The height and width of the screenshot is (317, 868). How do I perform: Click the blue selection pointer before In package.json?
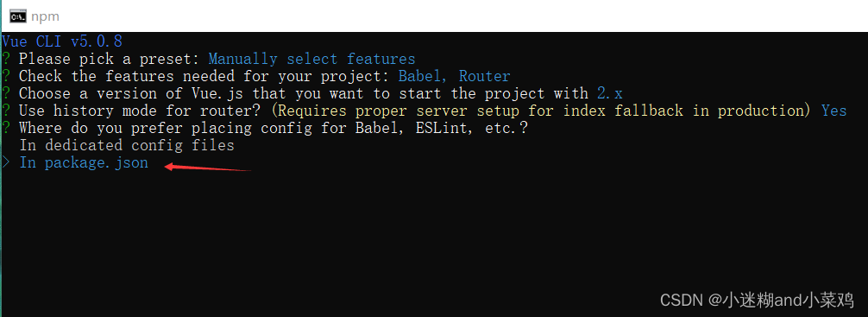tap(5, 163)
